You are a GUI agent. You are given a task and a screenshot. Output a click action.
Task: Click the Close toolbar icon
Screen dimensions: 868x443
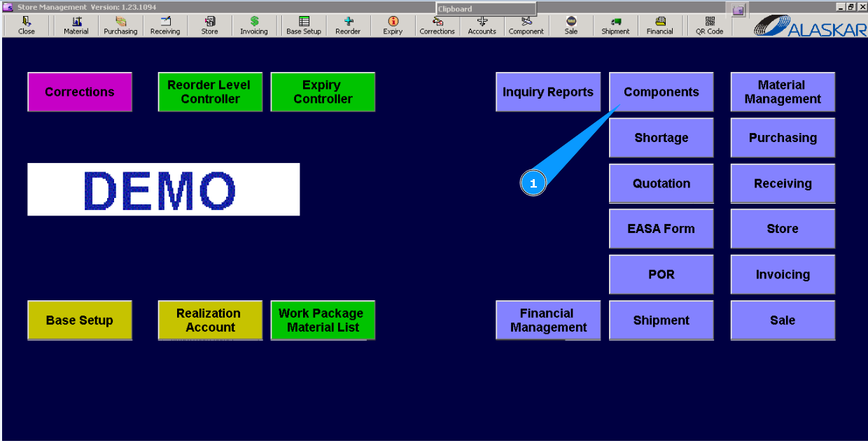(x=27, y=26)
